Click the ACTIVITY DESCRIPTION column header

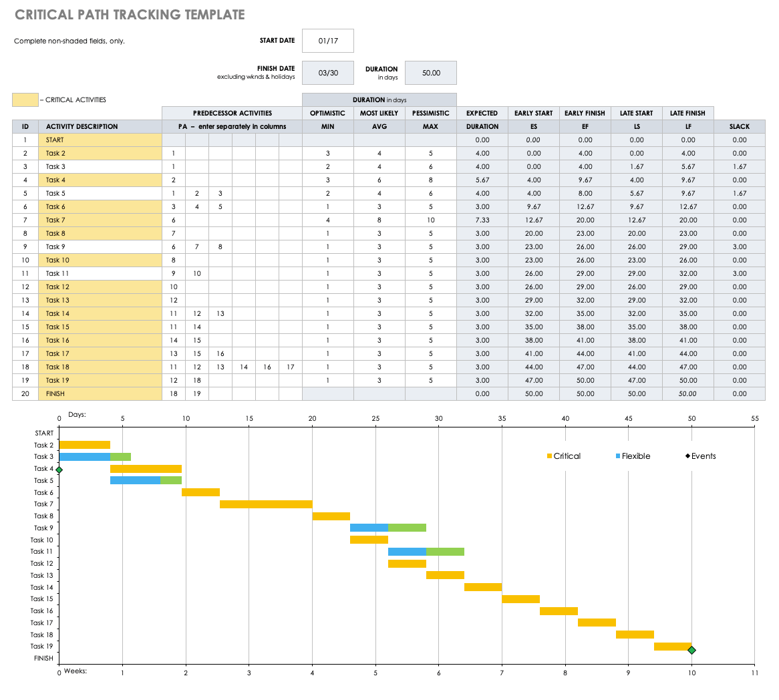pyautogui.click(x=81, y=126)
